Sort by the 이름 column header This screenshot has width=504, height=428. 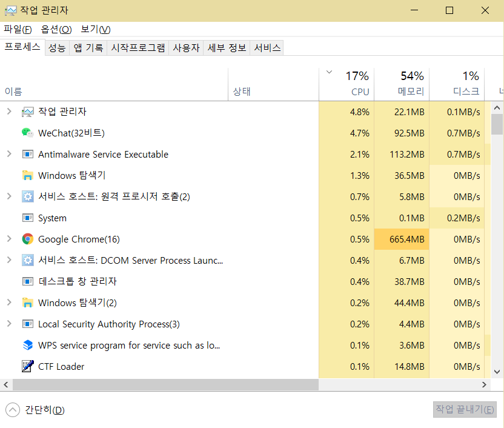114,84
